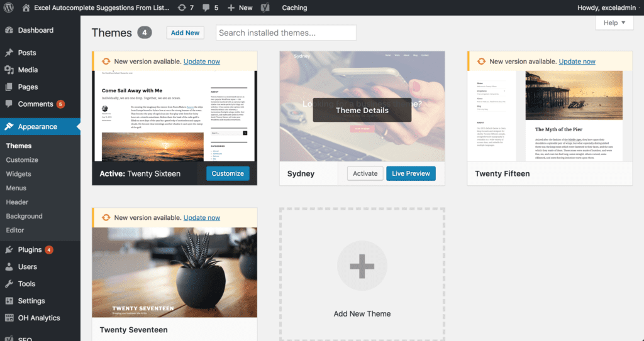This screenshot has height=341, width=644.
Task: Click the Twenty Seventeen theme name
Action: click(133, 330)
